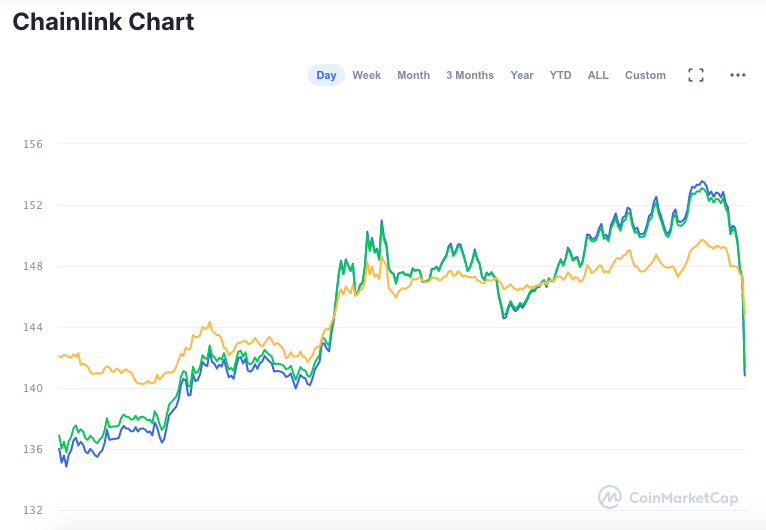Screen dimensions: 766x530
Task: Click the 132 y-axis label
Action: [x=33, y=510]
